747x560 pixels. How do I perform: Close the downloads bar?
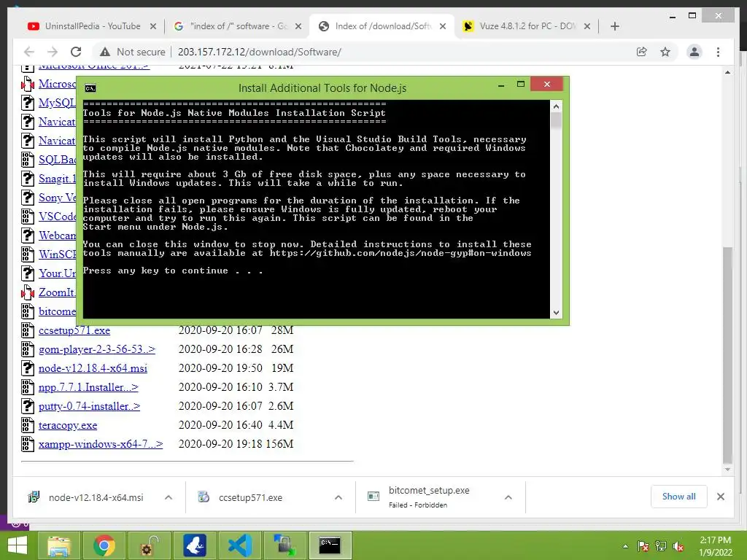point(720,497)
